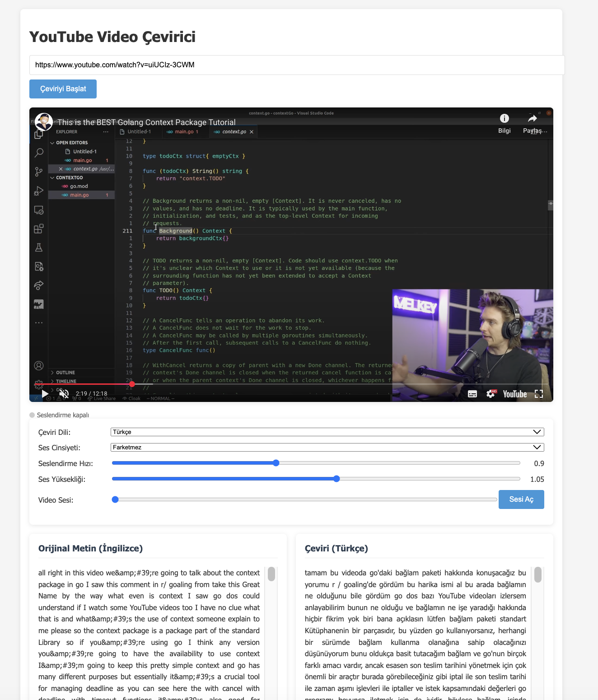Seek using the red video progress bar
The image size is (598, 700).
coord(291,384)
